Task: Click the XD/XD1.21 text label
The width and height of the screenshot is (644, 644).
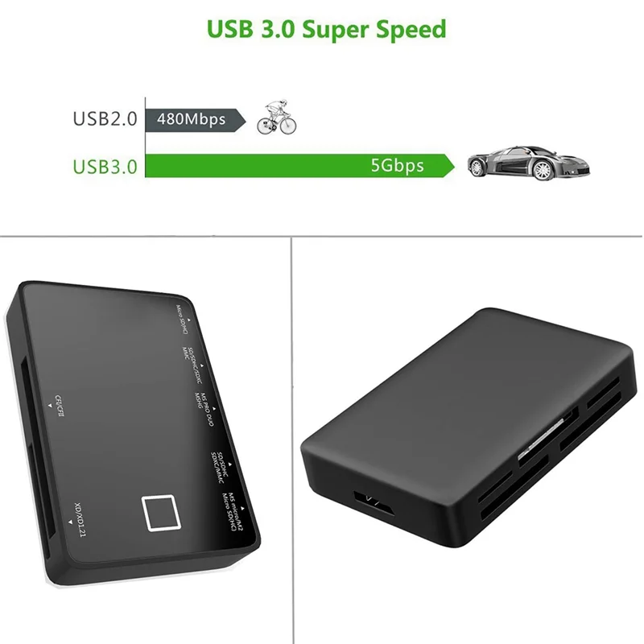Action: (x=80, y=519)
